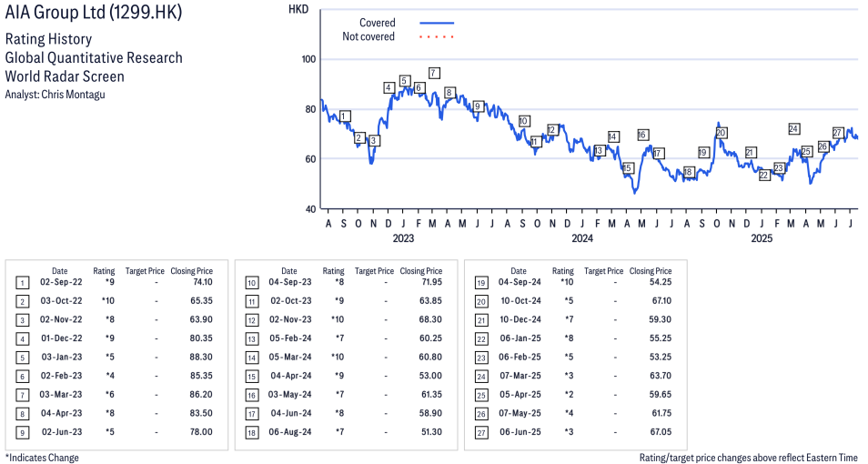
Task: Select chart marker 25 on the line
Action: 806,151
